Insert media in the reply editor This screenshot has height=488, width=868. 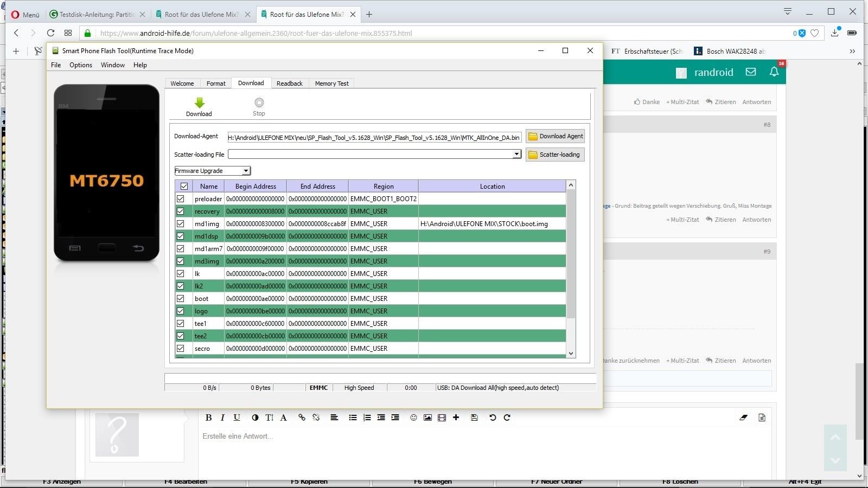point(442,418)
